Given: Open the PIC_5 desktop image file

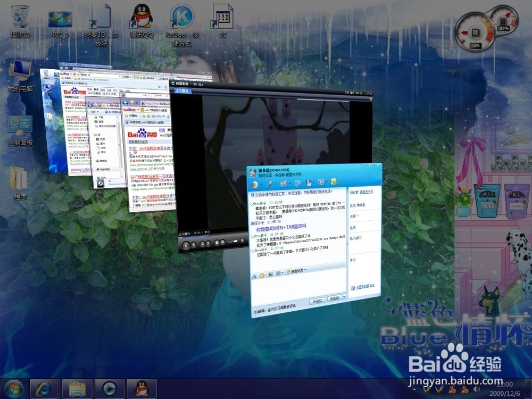Looking at the screenshot, I should [x=60, y=23].
